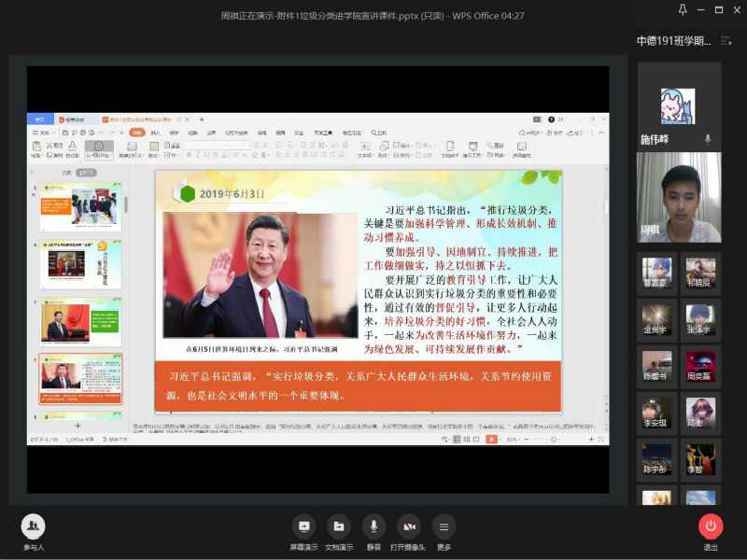
Task: Collapse the participant list panel icon
Action: click(726, 41)
